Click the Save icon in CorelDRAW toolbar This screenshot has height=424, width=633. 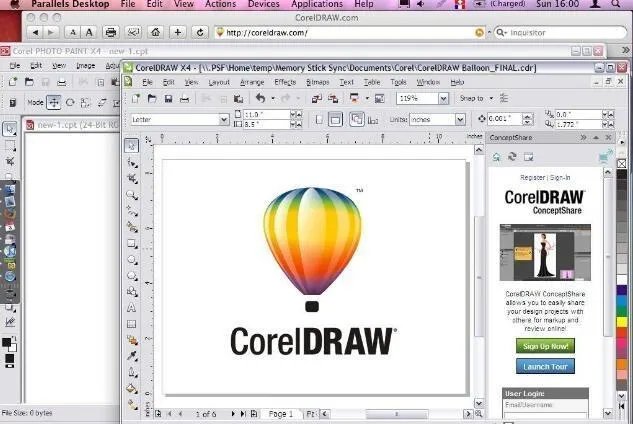tap(169, 99)
